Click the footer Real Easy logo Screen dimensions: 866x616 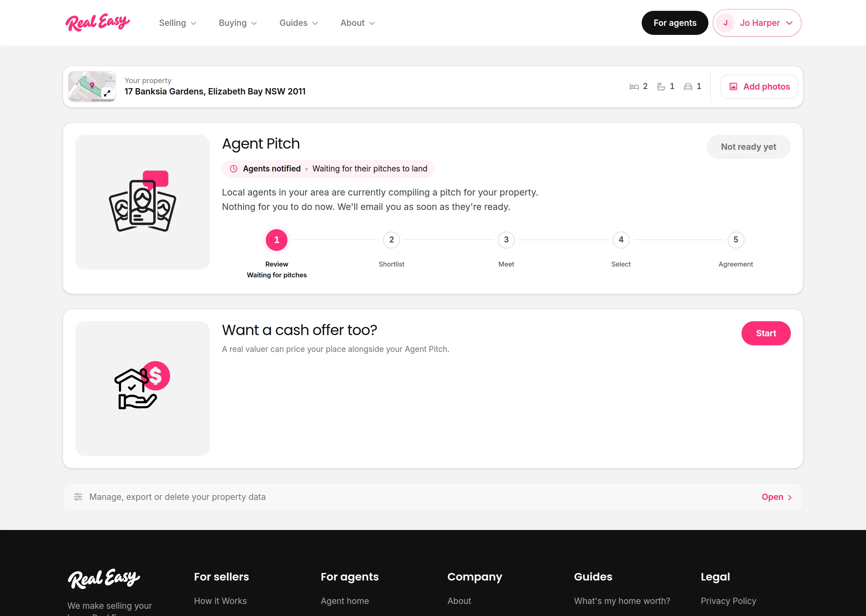(104, 578)
